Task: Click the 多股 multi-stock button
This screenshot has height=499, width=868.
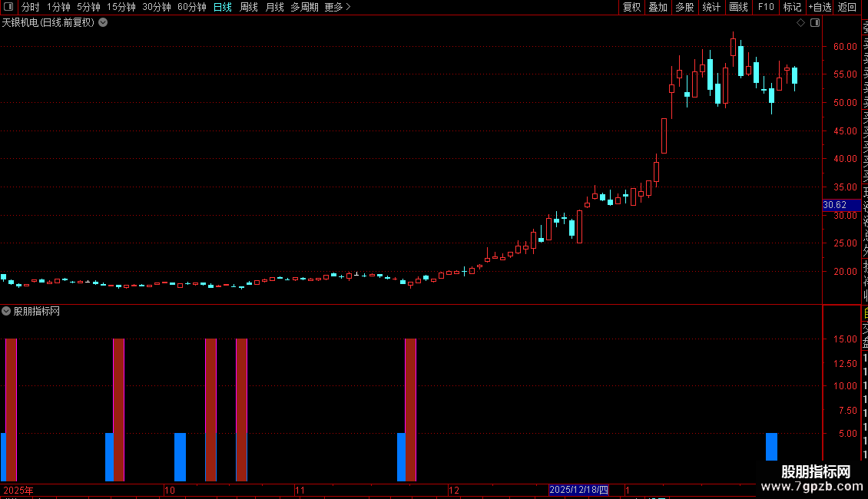Action: tap(684, 7)
